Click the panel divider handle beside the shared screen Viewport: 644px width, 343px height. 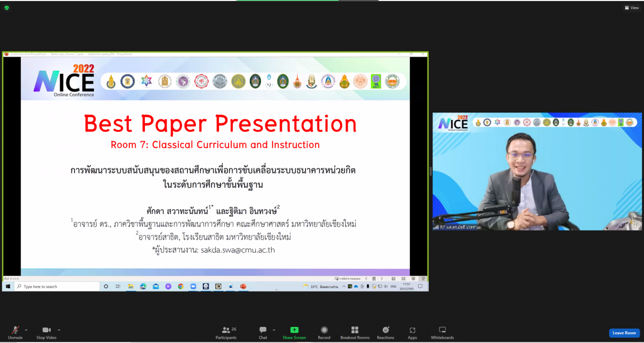point(430,171)
